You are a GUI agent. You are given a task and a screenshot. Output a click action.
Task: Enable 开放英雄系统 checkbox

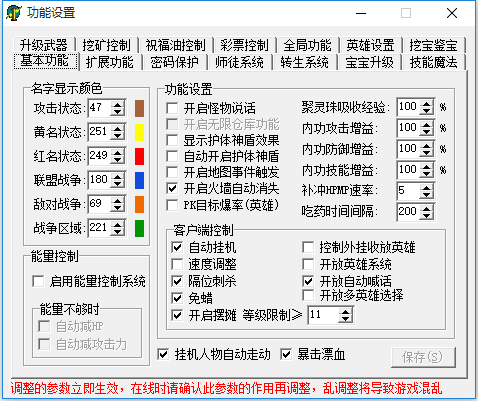(x=308, y=264)
